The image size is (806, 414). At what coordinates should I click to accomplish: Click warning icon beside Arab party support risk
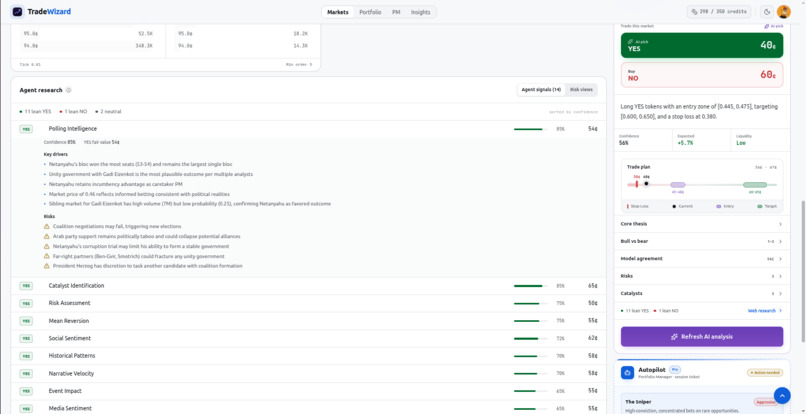tap(47, 236)
